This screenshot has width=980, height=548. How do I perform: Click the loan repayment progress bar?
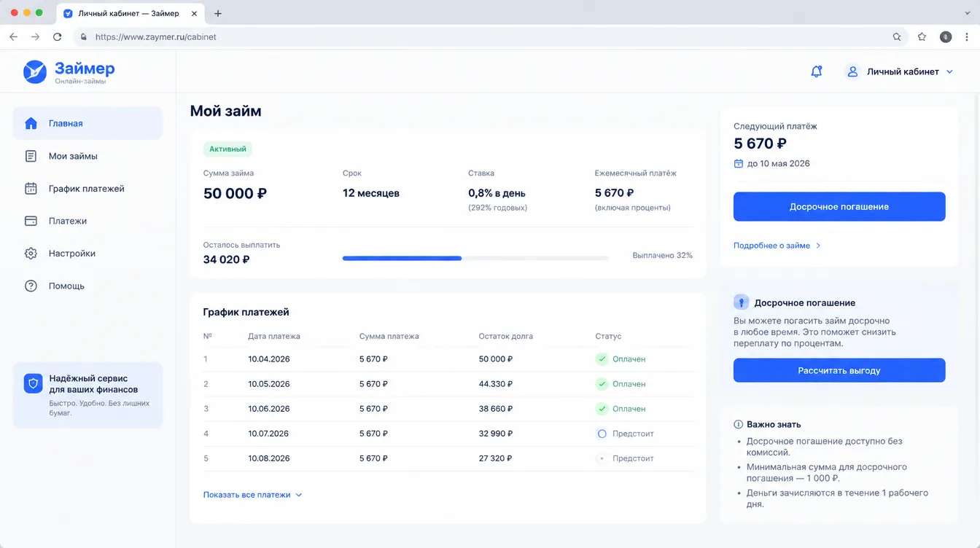coord(475,258)
